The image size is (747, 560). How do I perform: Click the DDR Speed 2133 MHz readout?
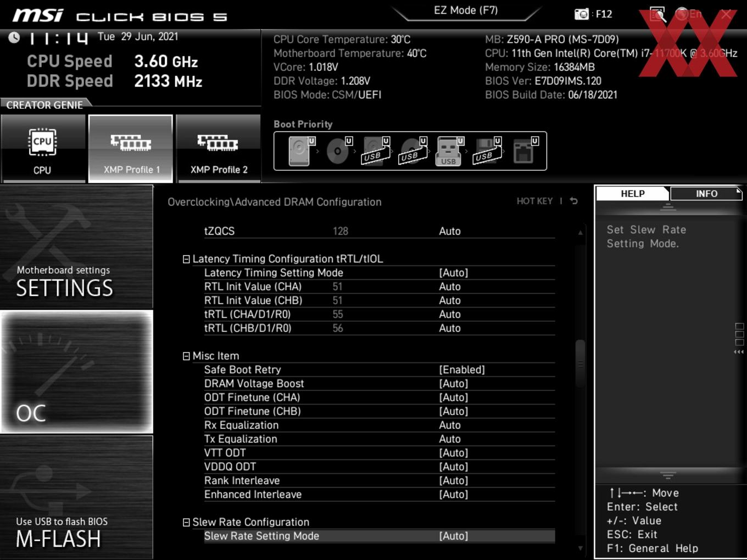tap(115, 81)
